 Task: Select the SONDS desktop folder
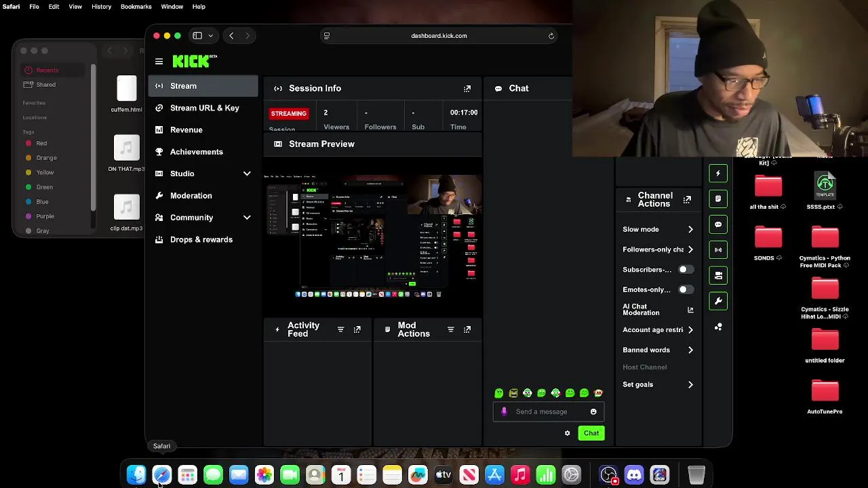click(x=768, y=243)
